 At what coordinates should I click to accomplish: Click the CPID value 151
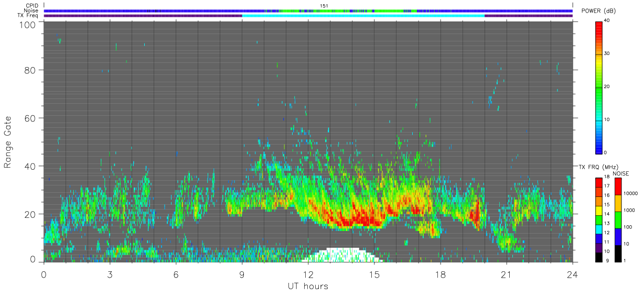point(324,6)
